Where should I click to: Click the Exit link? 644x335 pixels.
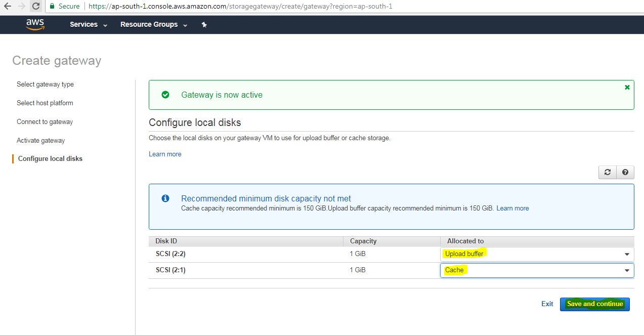pyautogui.click(x=547, y=304)
